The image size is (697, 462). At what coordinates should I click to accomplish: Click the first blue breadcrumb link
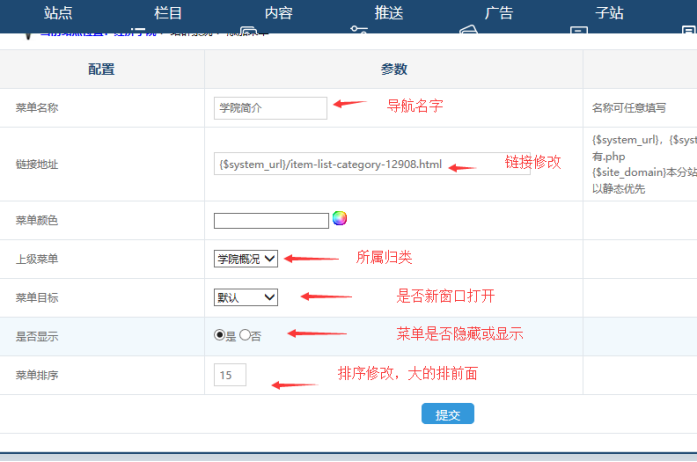70,37
